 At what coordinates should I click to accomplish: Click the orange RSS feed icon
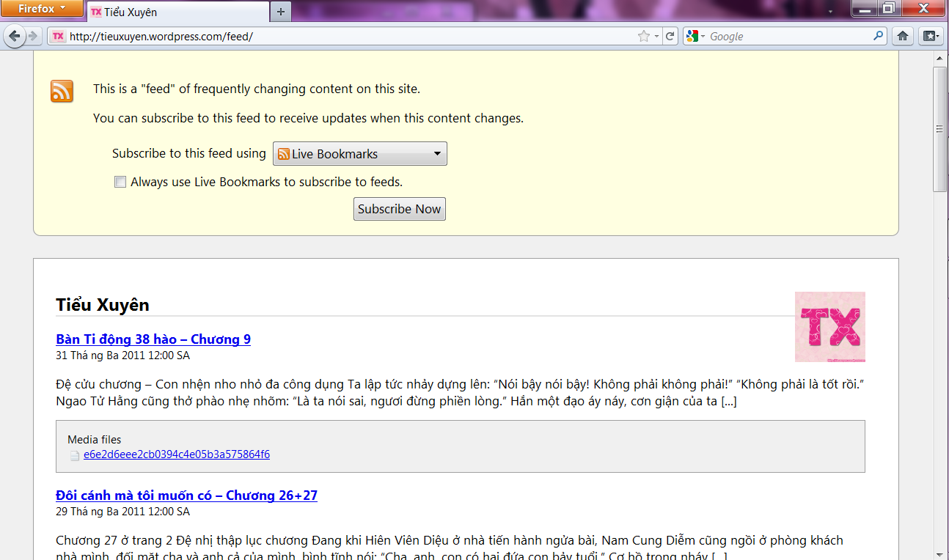(x=62, y=92)
